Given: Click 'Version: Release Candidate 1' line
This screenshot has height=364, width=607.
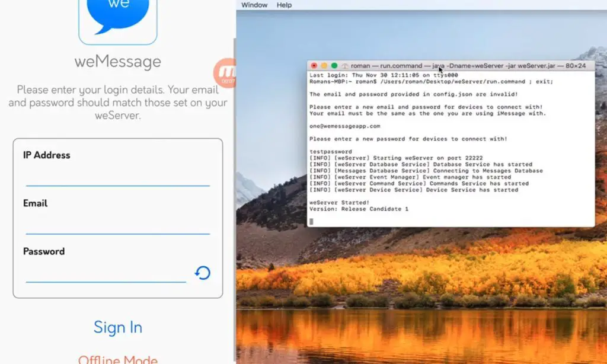Looking at the screenshot, I should pyautogui.click(x=359, y=209).
